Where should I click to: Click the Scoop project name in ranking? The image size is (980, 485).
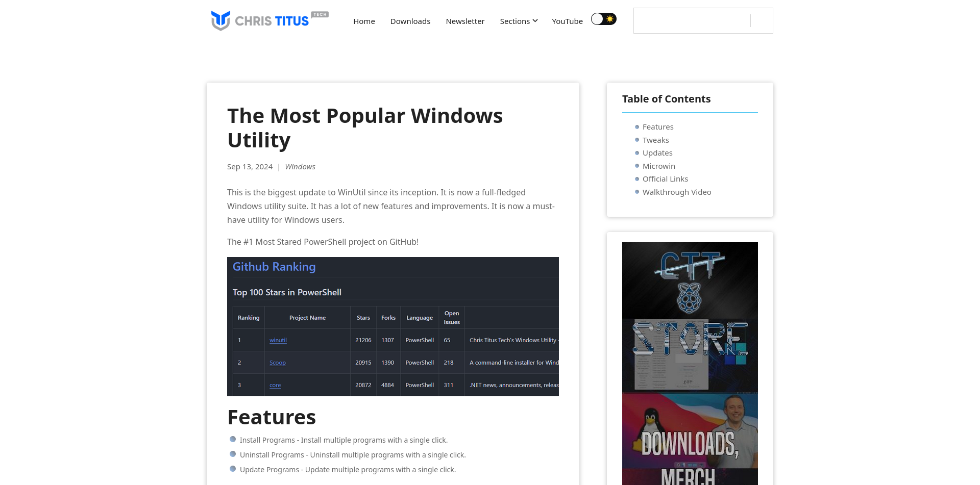pos(278,363)
